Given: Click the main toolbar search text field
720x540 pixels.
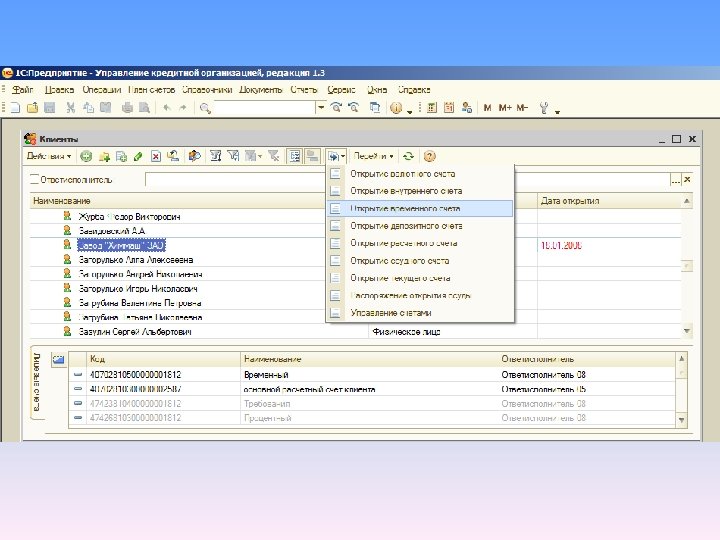Looking at the screenshot, I should [265, 108].
